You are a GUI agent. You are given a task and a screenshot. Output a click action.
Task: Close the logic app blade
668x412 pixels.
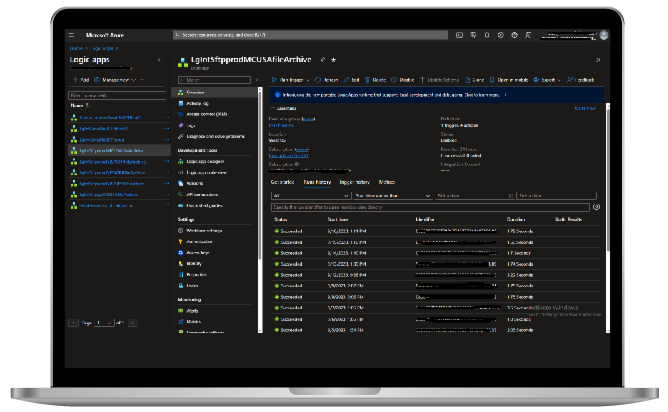(598, 60)
